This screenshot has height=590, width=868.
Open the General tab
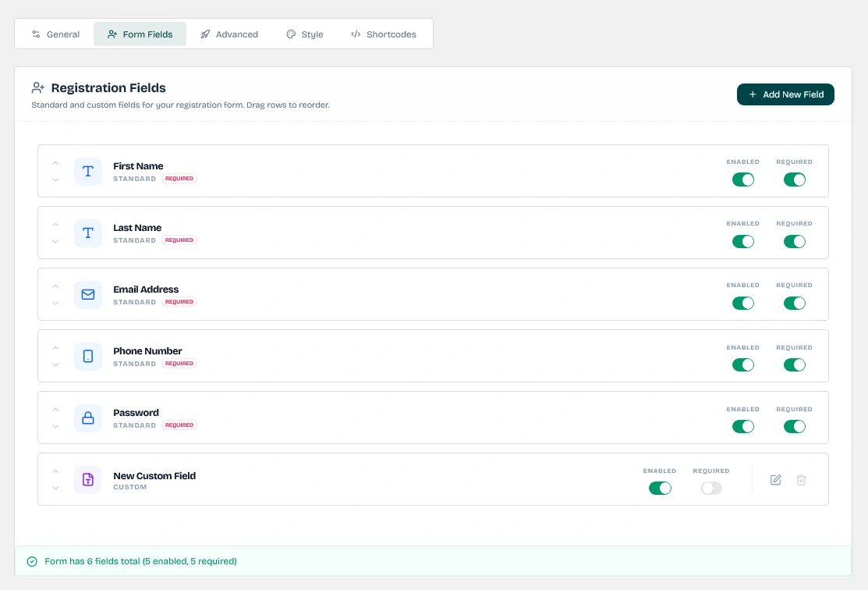tap(55, 34)
